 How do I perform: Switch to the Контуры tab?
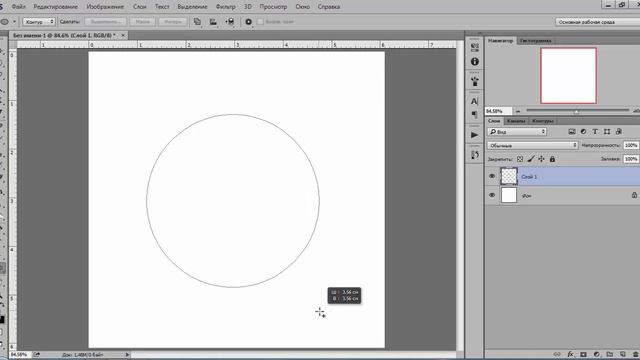[x=542, y=121]
